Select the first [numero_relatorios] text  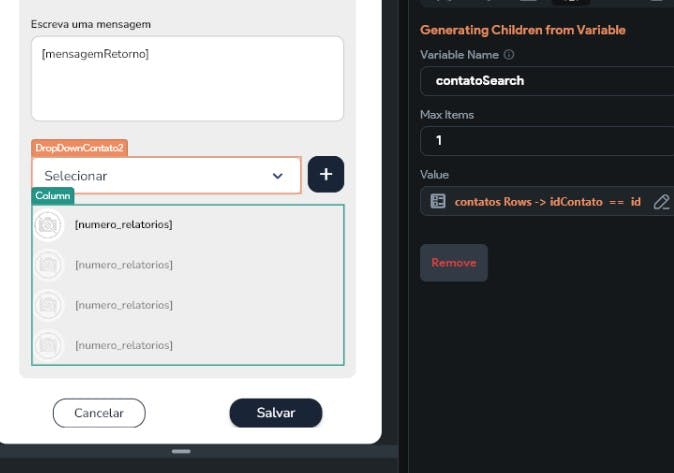click(x=123, y=225)
